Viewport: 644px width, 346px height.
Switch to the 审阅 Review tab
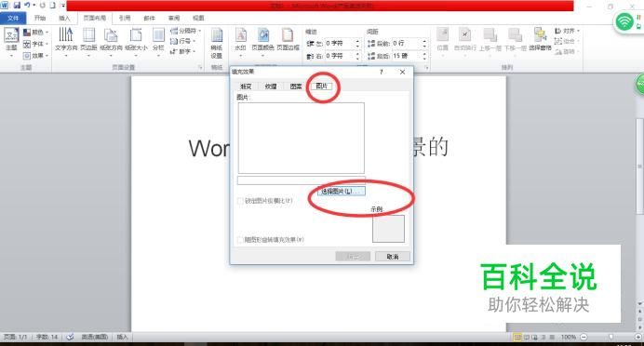174,18
